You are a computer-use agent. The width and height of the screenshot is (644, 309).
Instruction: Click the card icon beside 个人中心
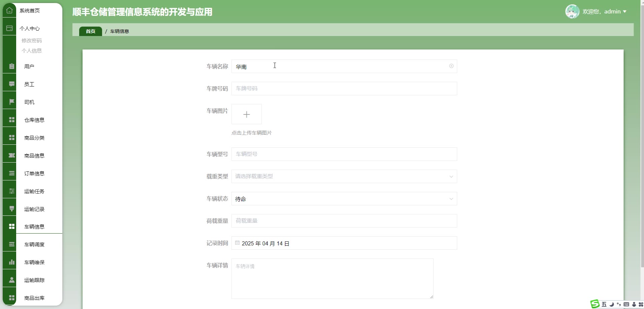pyautogui.click(x=9, y=28)
